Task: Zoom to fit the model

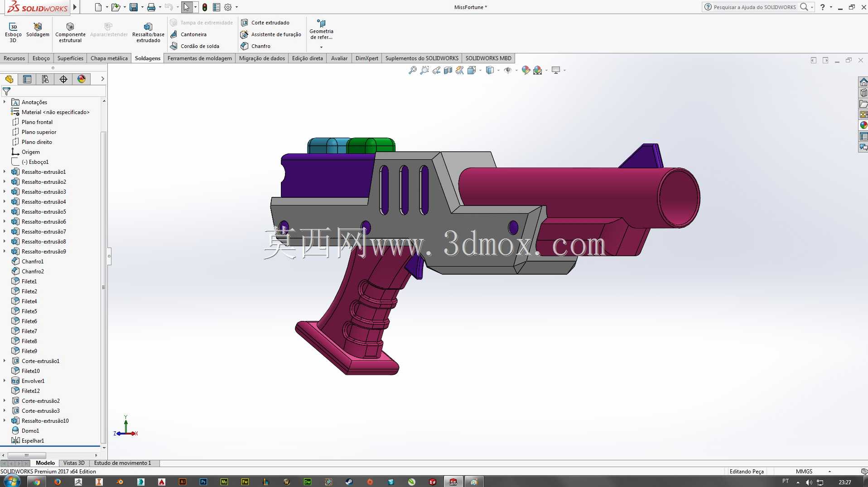Action: (x=412, y=70)
